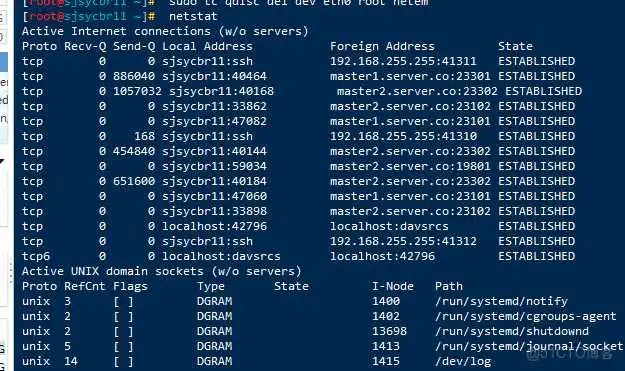Select I-Node value 1413

click(x=386, y=347)
